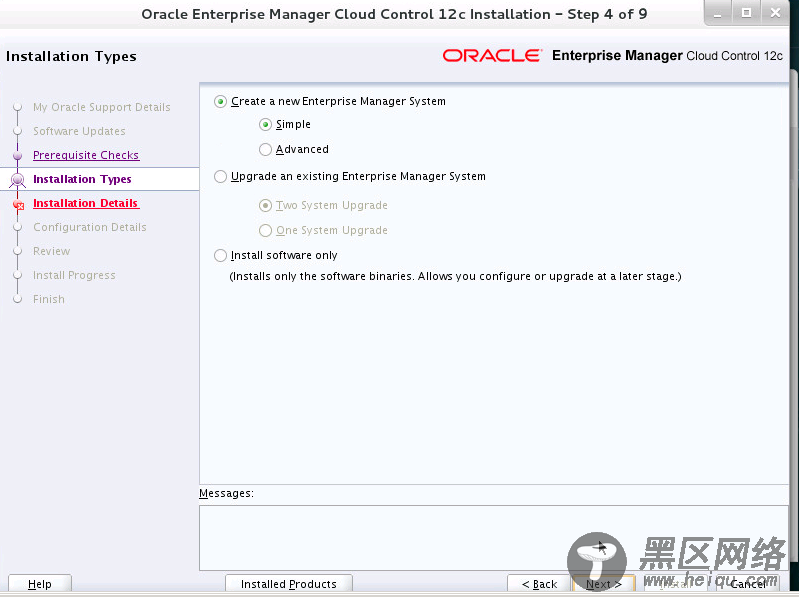This screenshot has width=799, height=597.
Task: Click inside the Messages text area
Action: click(x=493, y=538)
